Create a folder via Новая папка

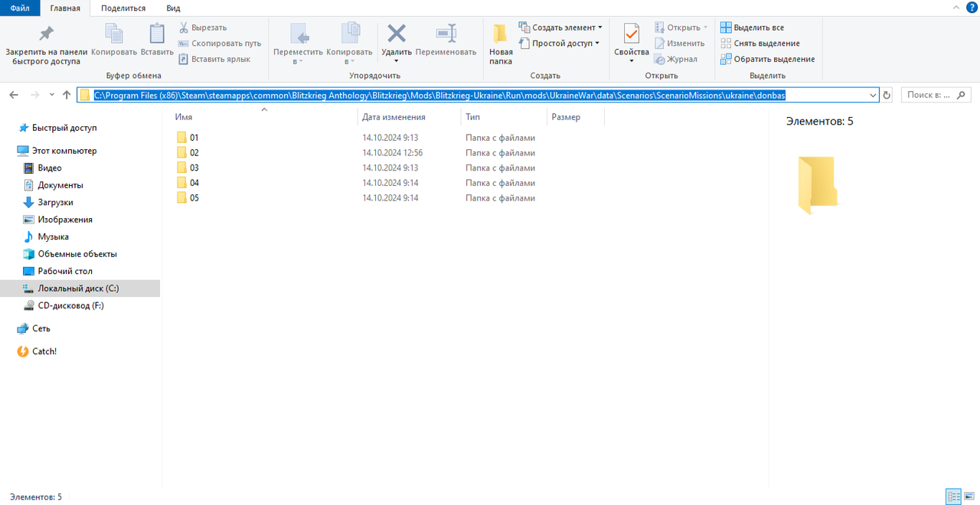pyautogui.click(x=501, y=44)
